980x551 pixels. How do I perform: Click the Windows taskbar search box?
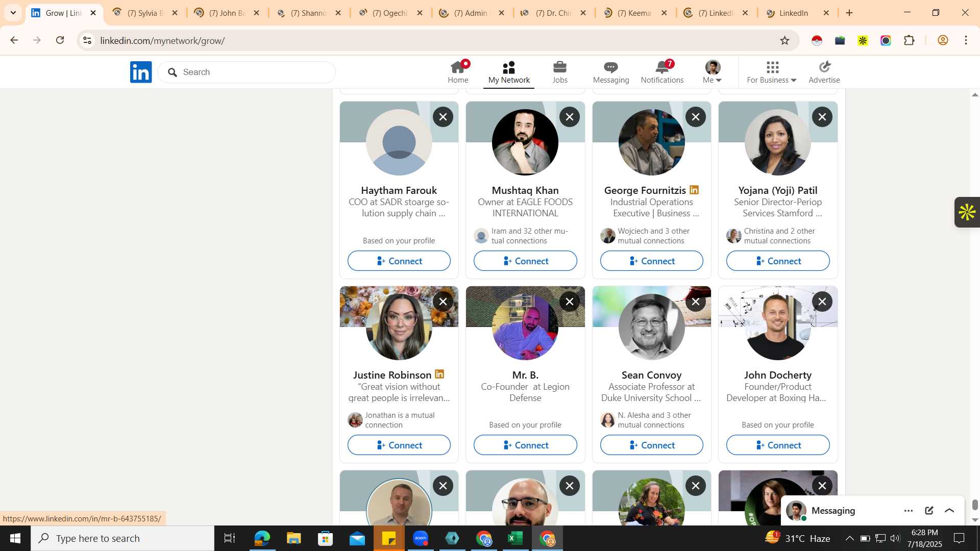tap(122, 538)
